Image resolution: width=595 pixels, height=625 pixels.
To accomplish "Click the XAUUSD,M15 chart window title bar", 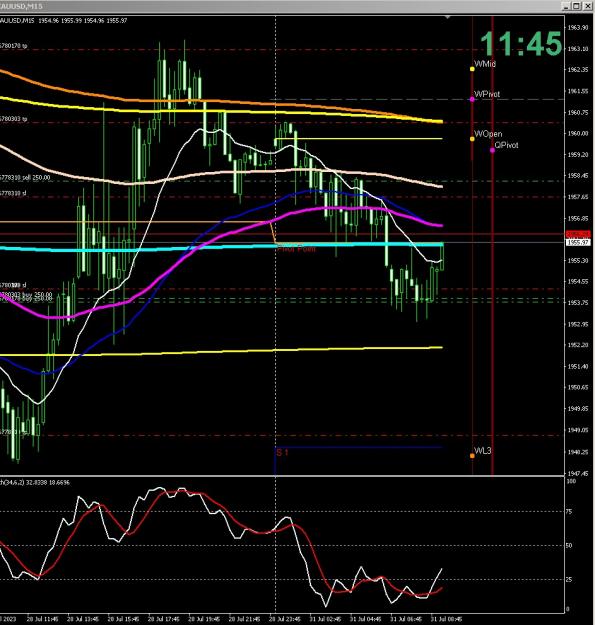I will click(279, 6).
